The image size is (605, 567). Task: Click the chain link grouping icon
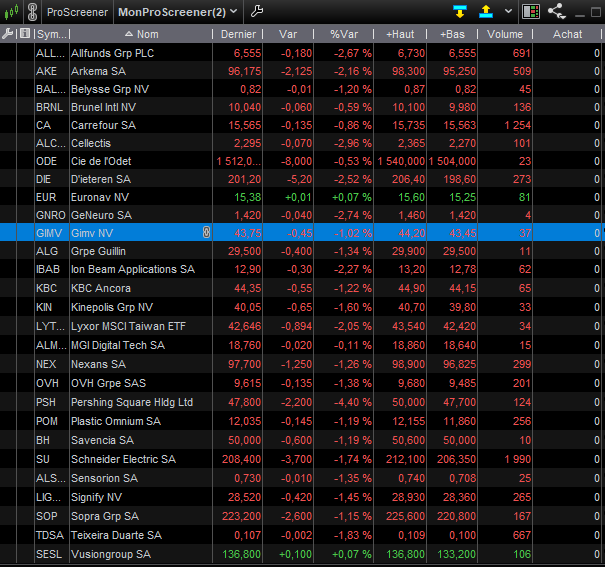click(x=33, y=12)
